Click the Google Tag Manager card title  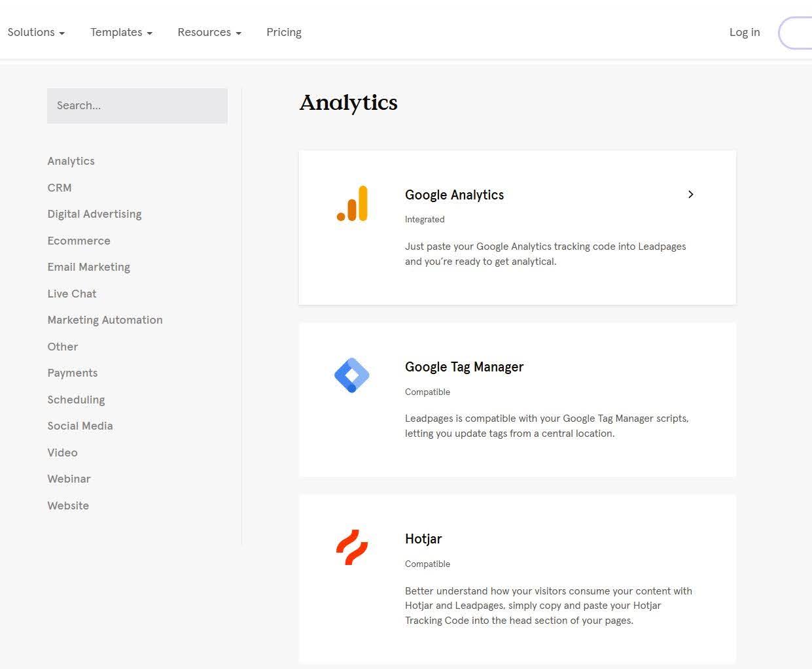464,367
